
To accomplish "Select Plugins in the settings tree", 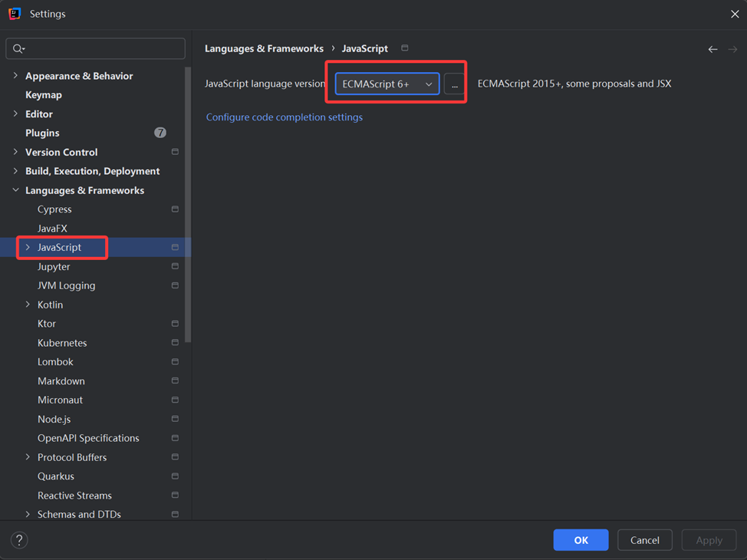I will tap(42, 133).
